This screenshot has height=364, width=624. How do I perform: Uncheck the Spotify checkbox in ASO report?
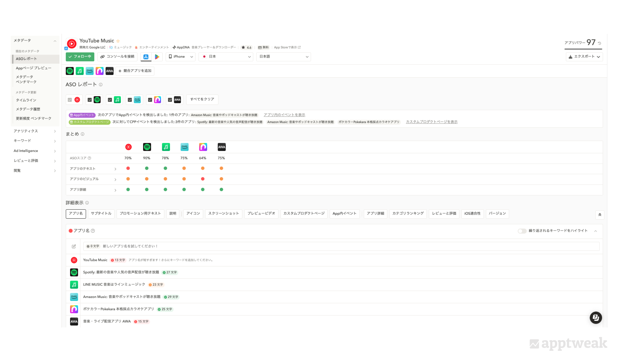click(90, 100)
